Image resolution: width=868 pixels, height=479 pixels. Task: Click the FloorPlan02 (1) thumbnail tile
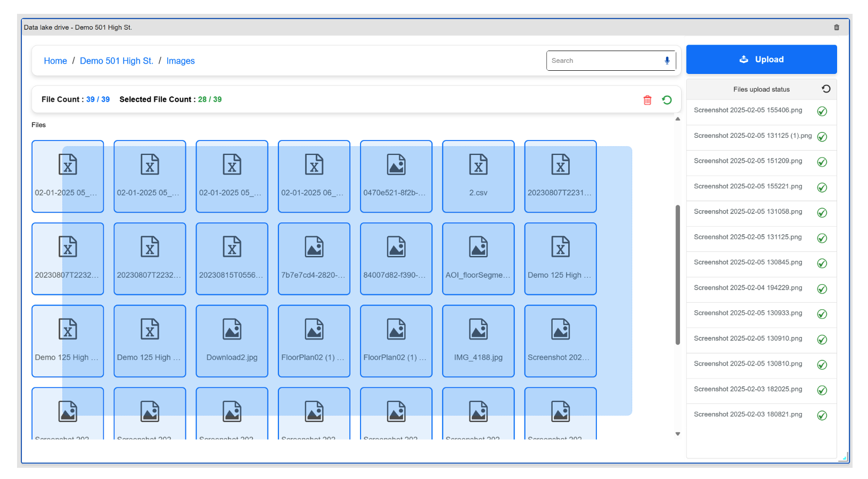point(314,341)
